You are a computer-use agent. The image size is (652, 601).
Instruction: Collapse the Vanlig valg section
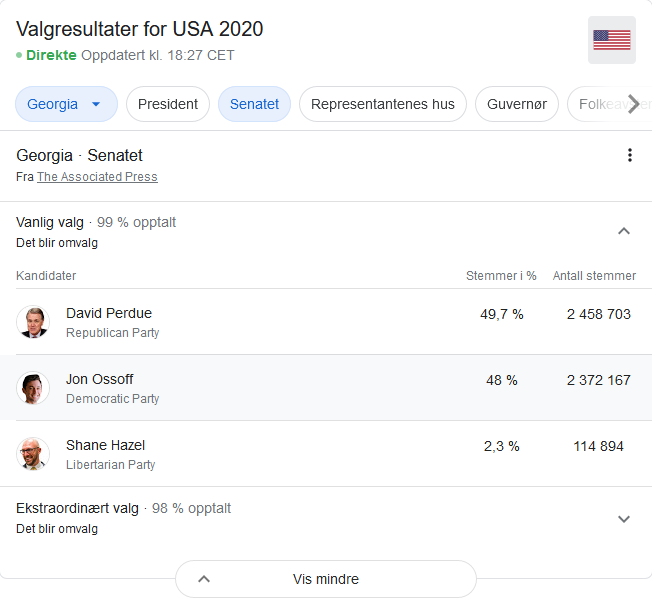pos(624,231)
